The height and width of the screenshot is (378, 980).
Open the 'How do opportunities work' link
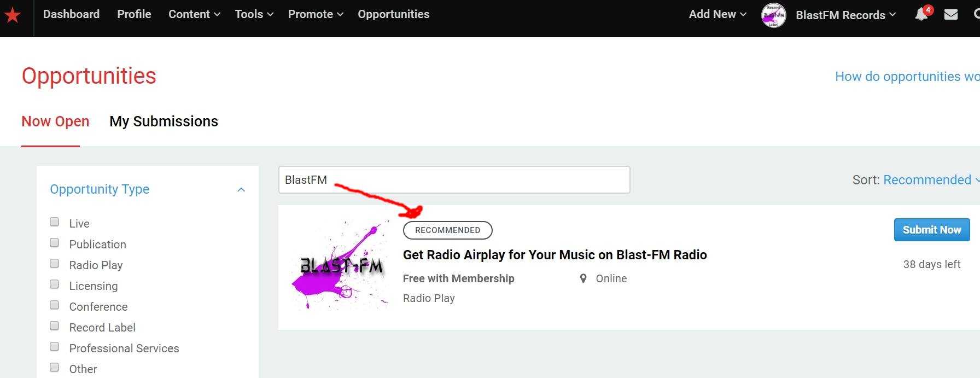(x=907, y=77)
